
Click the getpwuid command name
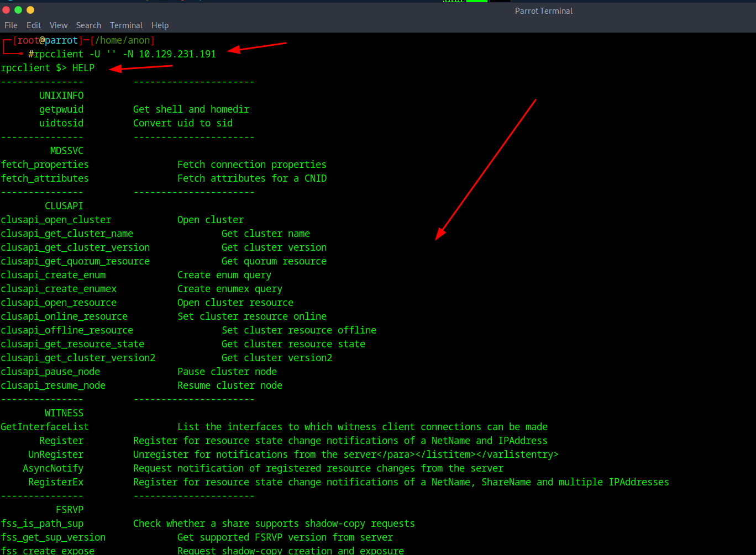pyautogui.click(x=61, y=109)
